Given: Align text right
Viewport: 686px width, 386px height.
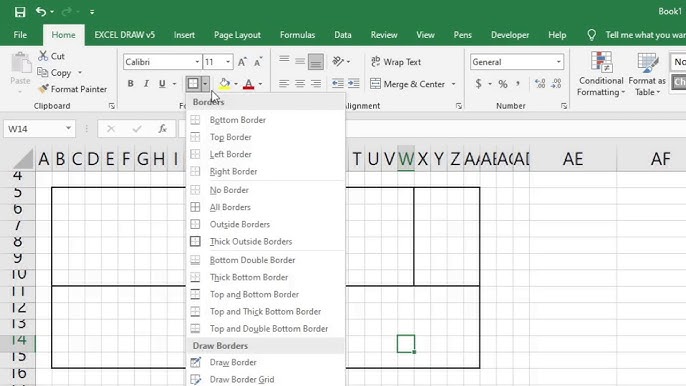Looking at the screenshot, I should click(316, 84).
